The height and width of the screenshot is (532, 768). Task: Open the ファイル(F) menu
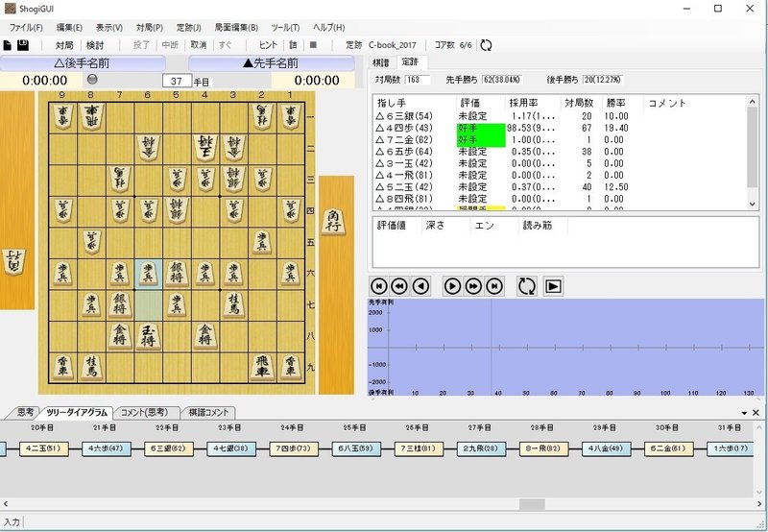pos(27,28)
